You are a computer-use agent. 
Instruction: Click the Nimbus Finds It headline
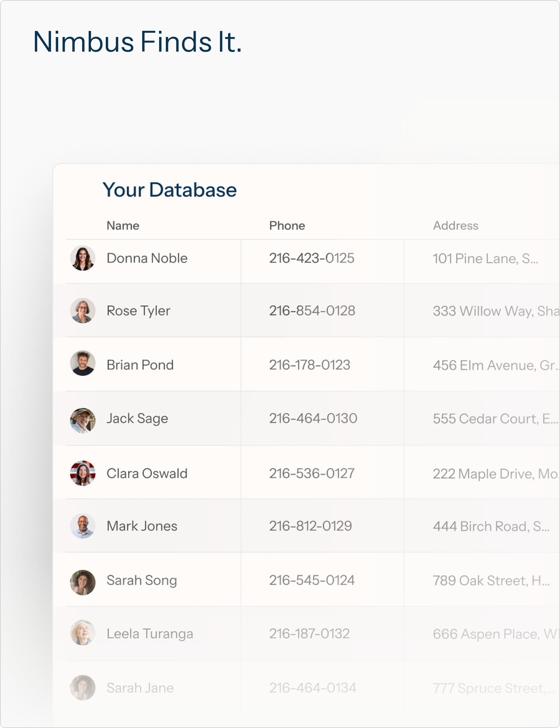pos(137,42)
